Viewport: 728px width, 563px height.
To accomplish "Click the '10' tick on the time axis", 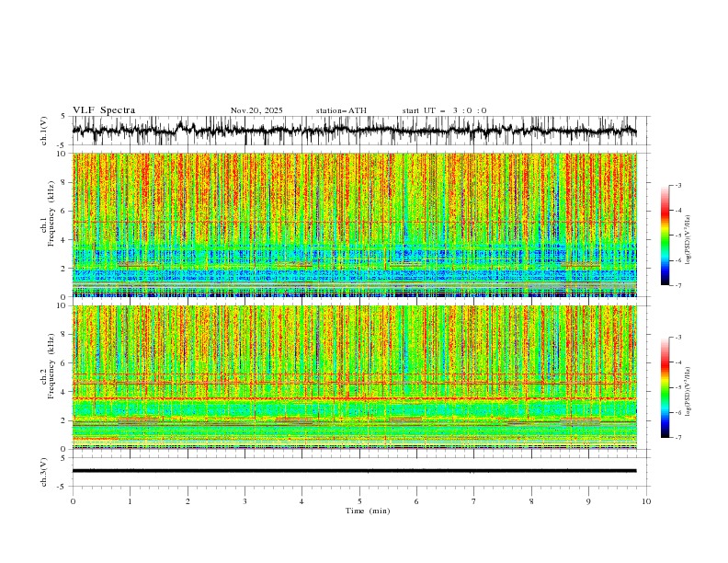I will click(x=646, y=501).
